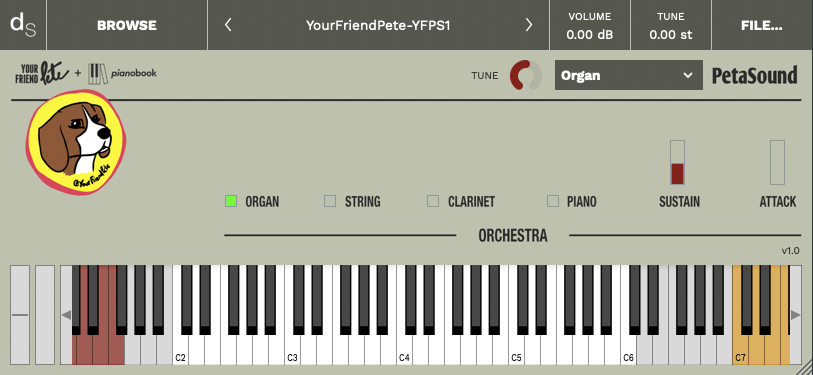Enable the CLARINET checkbox
The width and height of the screenshot is (813, 375).
click(x=433, y=201)
